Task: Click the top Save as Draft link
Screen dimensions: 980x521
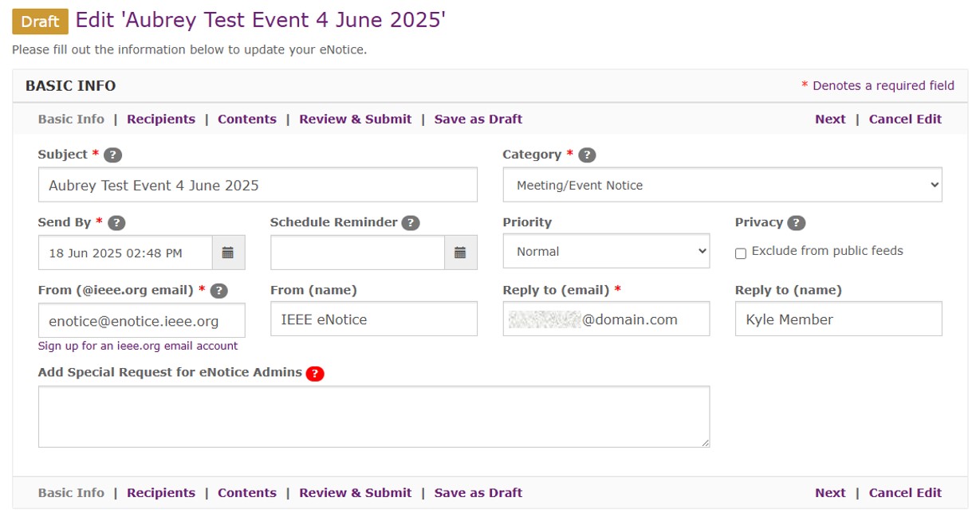Action: [478, 119]
